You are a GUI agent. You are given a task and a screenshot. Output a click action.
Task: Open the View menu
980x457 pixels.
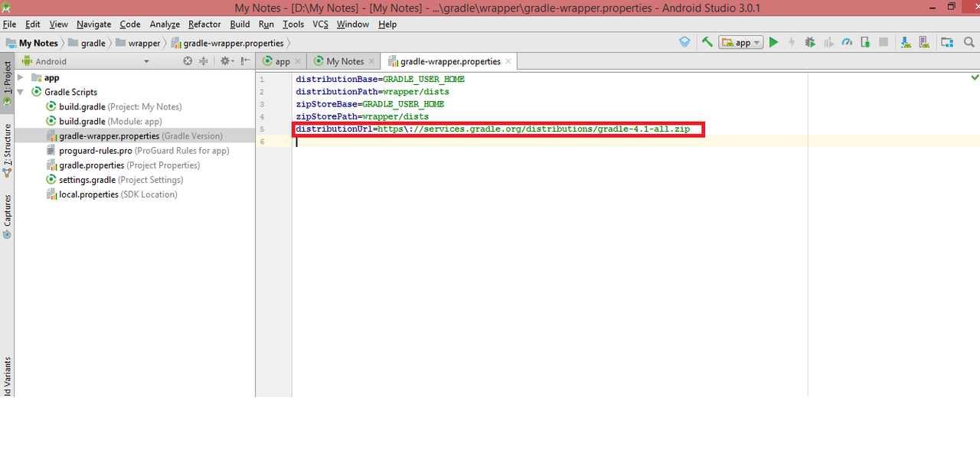click(x=58, y=24)
